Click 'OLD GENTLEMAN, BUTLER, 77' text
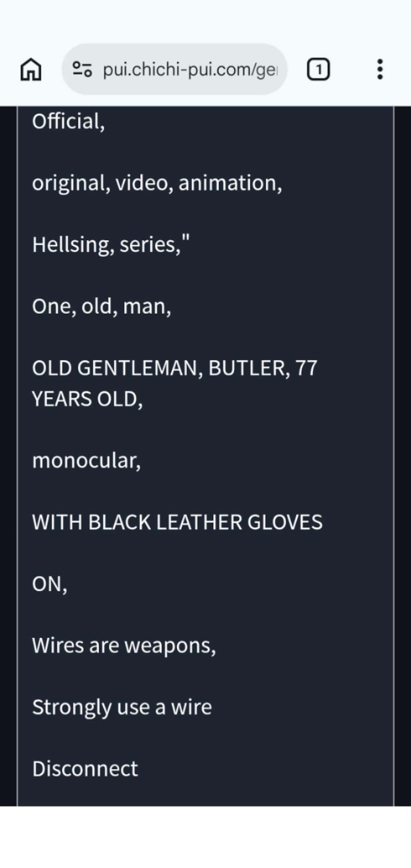The width and height of the screenshot is (411, 868). point(175,368)
